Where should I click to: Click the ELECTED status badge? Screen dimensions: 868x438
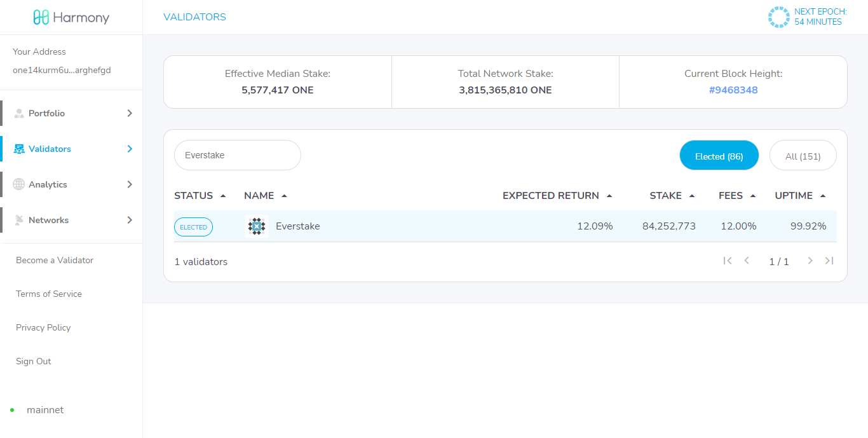click(193, 227)
